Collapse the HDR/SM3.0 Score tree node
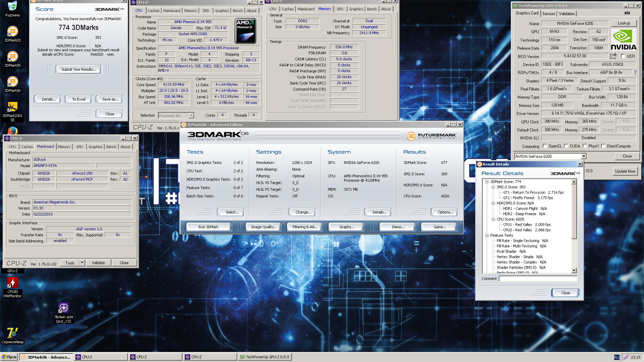The width and height of the screenshot is (644, 362). click(493, 203)
